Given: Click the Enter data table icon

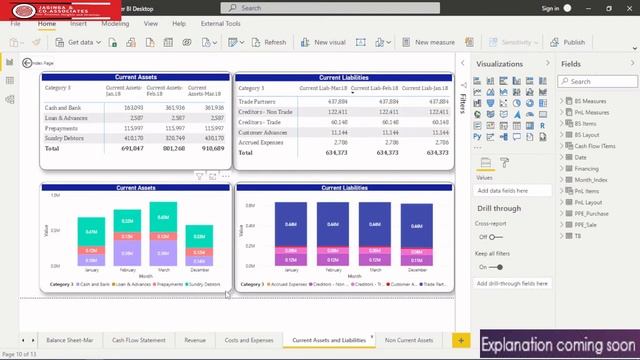Looking at the screenshot, I should [x=168, y=42].
